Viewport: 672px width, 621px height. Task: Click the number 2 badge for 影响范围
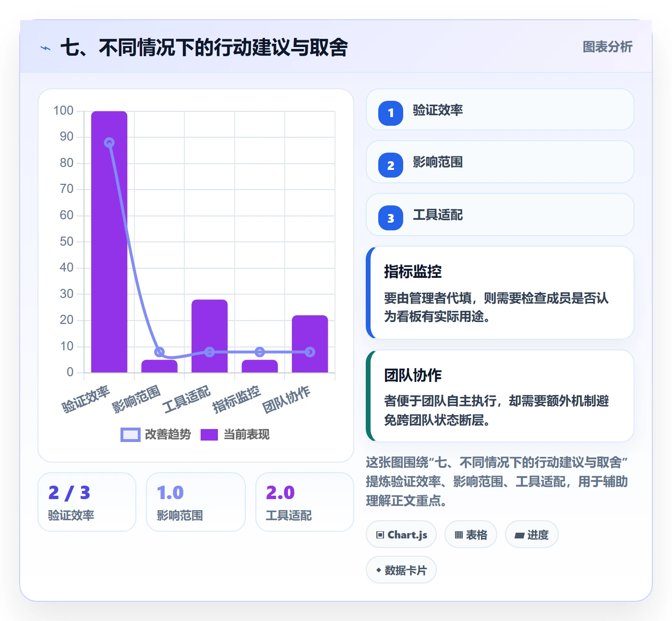tap(391, 166)
